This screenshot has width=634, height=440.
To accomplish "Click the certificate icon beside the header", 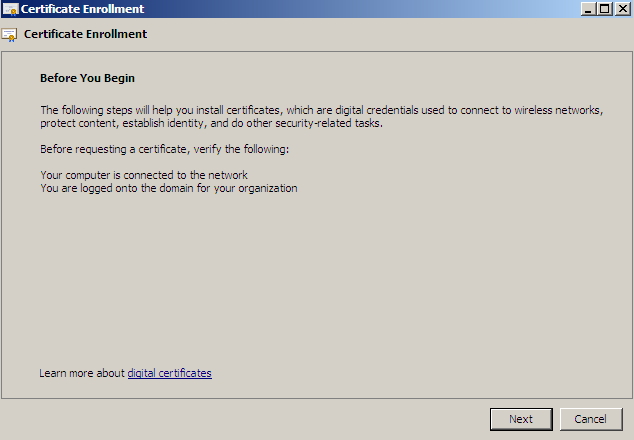I will pyautogui.click(x=10, y=34).
